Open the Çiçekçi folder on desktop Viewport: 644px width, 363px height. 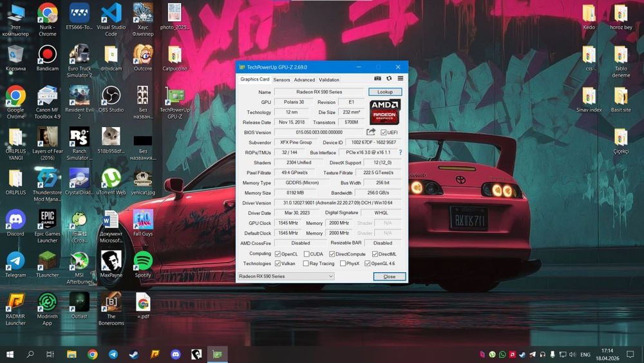click(x=621, y=141)
